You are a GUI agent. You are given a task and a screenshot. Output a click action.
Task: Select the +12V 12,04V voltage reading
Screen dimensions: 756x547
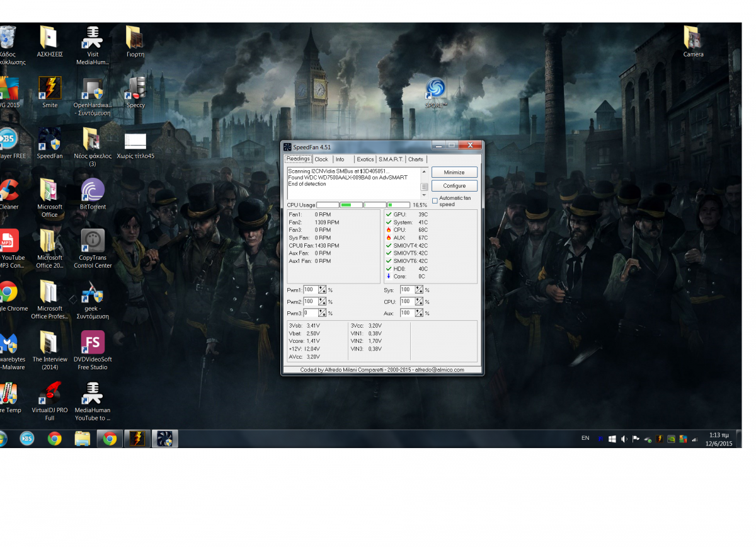coord(304,348)
